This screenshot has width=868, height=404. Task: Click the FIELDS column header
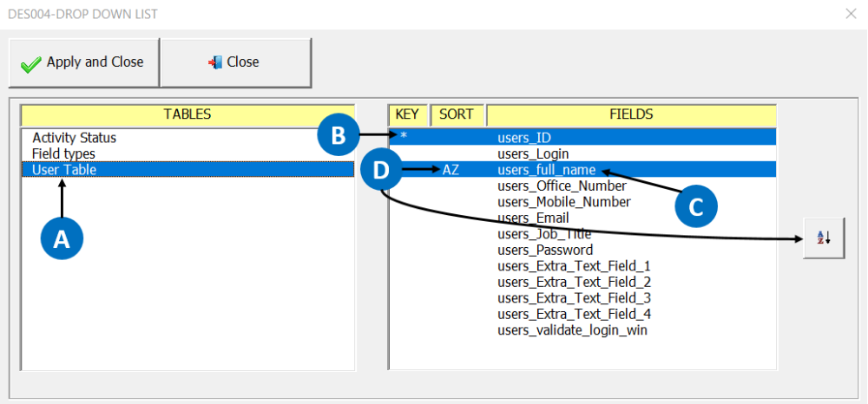tap(631, 115)
